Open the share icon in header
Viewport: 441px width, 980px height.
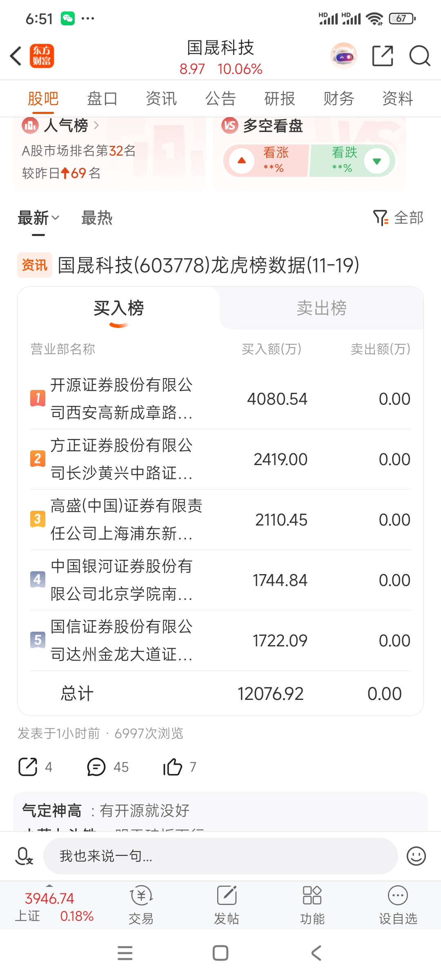click(383, 56)
